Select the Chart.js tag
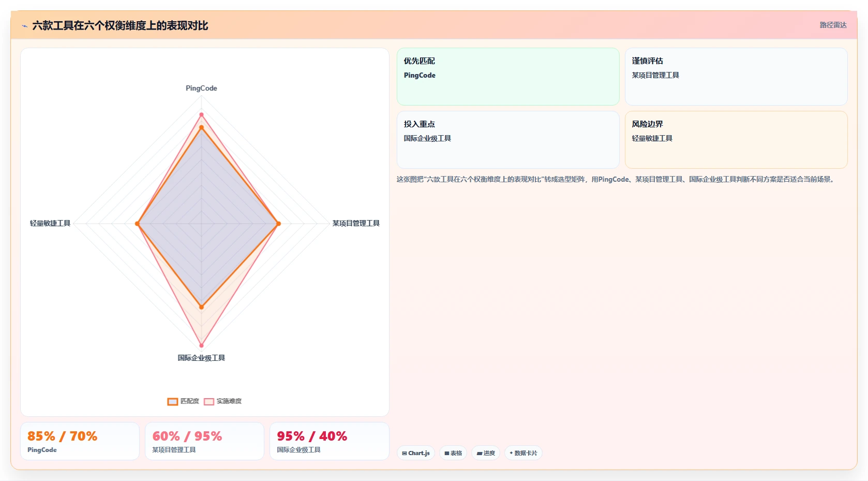The image size is (868, 481). pyautogui.click(x=416, y=453)
